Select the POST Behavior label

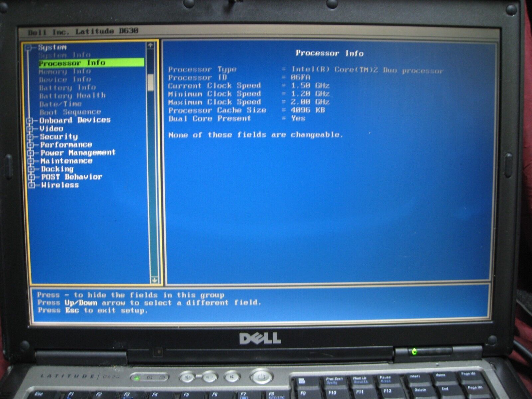(72, 177)
